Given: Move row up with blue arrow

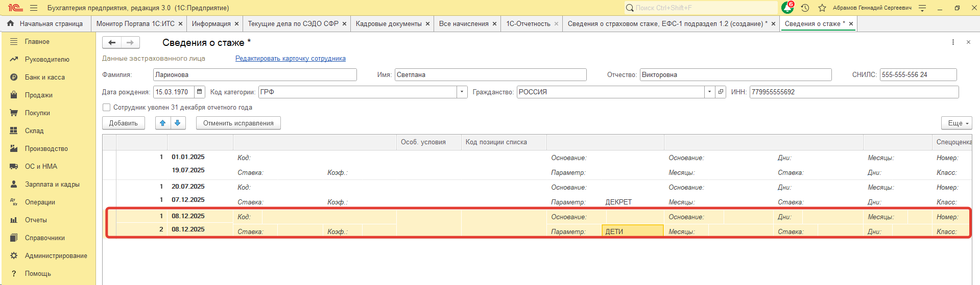Looking at the screenshot, I should coord(162,123).
